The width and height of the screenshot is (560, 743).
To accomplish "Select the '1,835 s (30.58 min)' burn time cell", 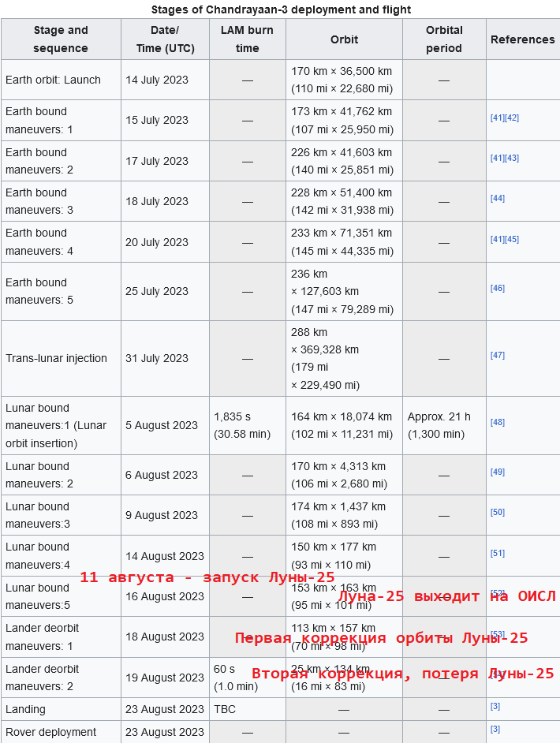I will coord(248,425).
